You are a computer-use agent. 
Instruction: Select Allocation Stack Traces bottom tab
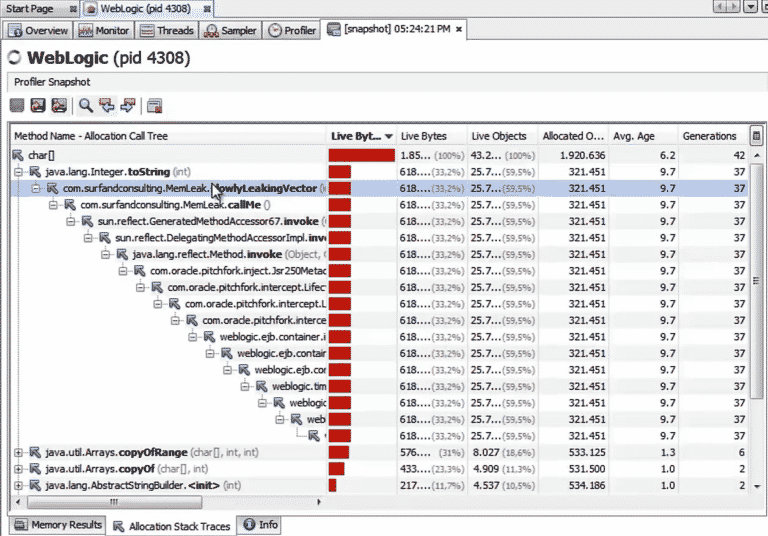(171, 526)
